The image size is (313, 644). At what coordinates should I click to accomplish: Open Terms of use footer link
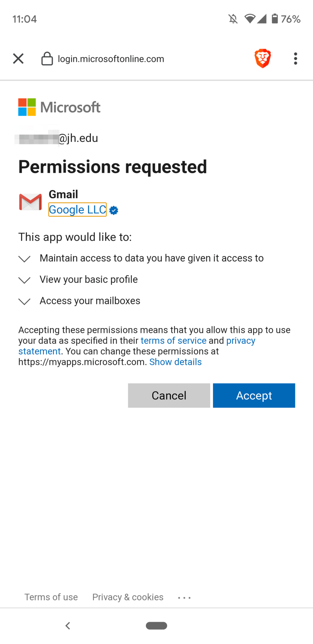click(51, 597)
